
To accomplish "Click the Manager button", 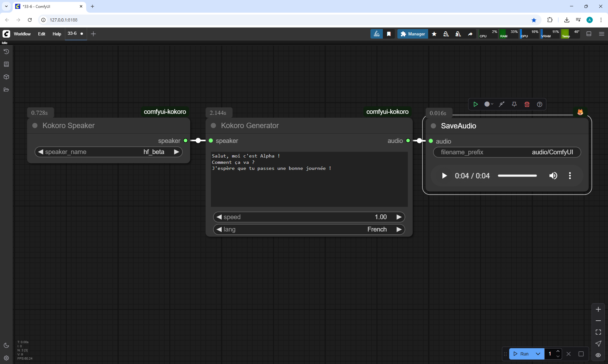I will pyautogui.click(x=413, y=34).
